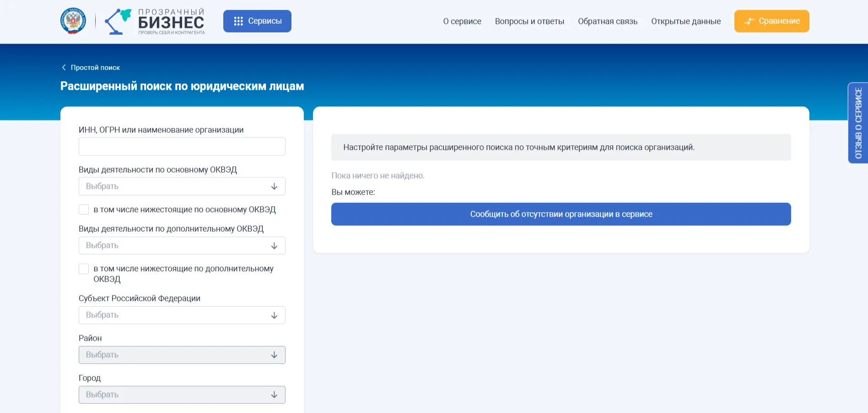The image size is (868, 413).
Task: Click the orange Сравнение button
Action: (771, 21)
